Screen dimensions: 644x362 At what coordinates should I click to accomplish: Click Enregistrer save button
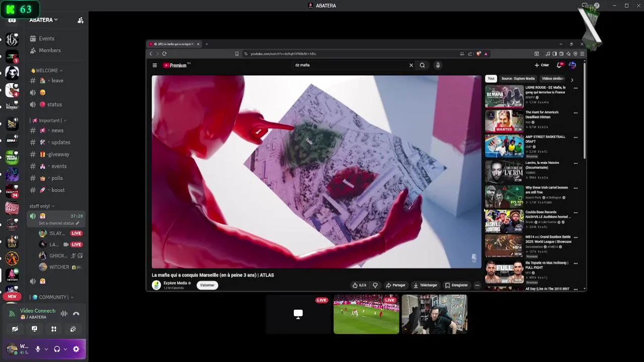pyautogui.click(x=456, y=285)
